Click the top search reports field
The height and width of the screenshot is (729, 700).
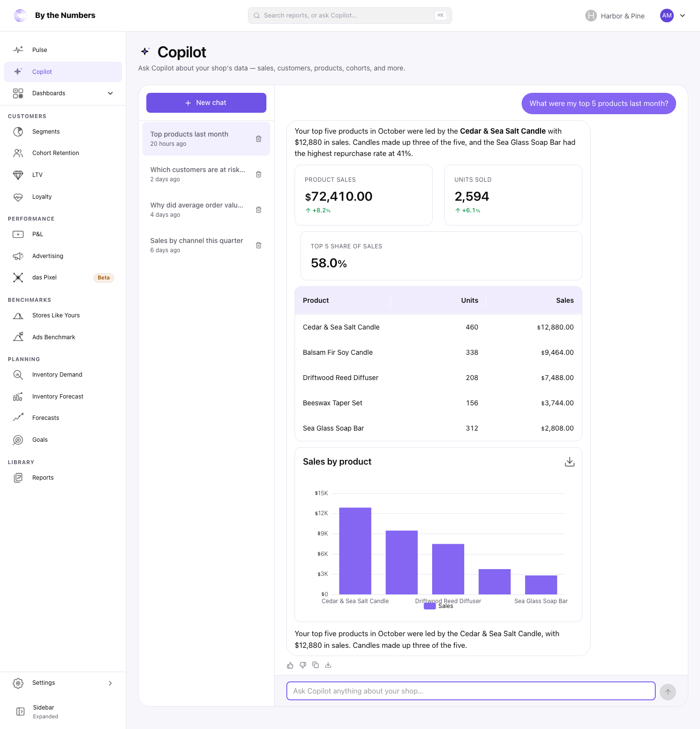(350, 16)
